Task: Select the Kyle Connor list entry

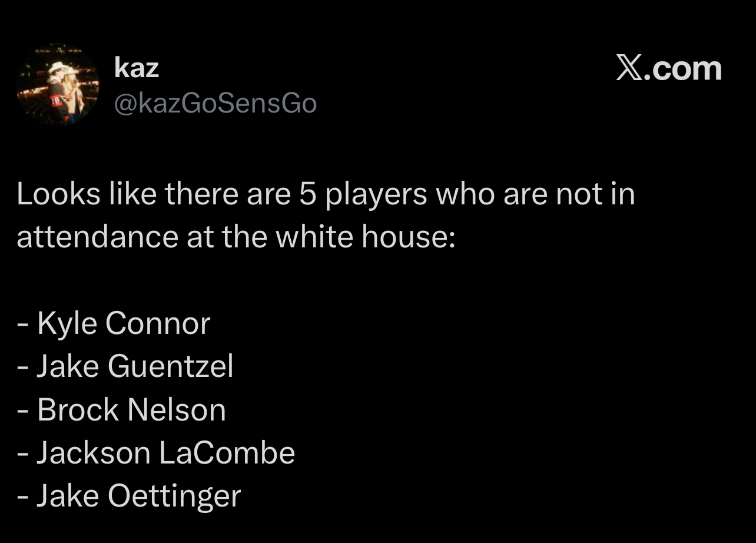Action: coord(123,323)
